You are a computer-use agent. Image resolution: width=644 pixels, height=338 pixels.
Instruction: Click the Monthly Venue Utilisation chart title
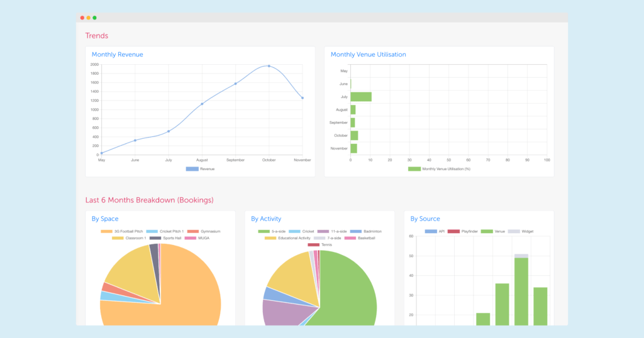(369, 55)
